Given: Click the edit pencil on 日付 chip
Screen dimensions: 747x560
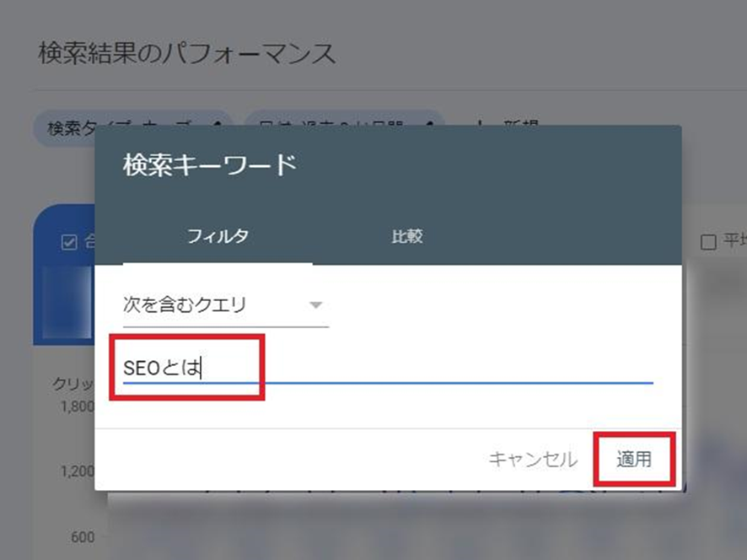Looking at the screenshot, I should [x=429, y=127].
